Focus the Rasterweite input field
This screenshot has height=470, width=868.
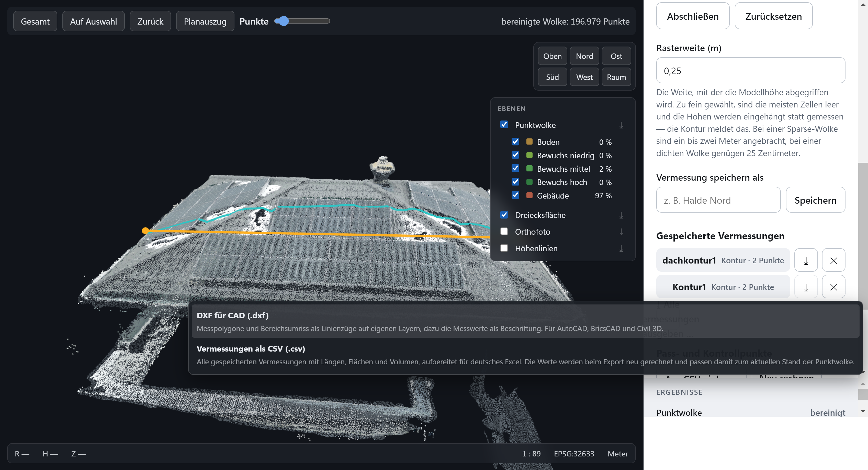(750, 70)
